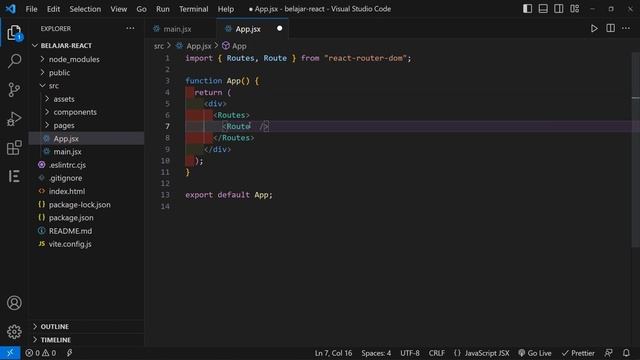640x360 pixels.
Task: Open the Help menu
Action: tap(225, 9)
